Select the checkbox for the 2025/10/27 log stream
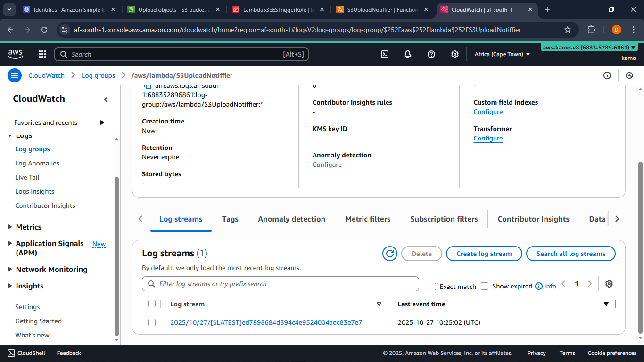Viewport: 644px width, 362px height. coord(152,322)
